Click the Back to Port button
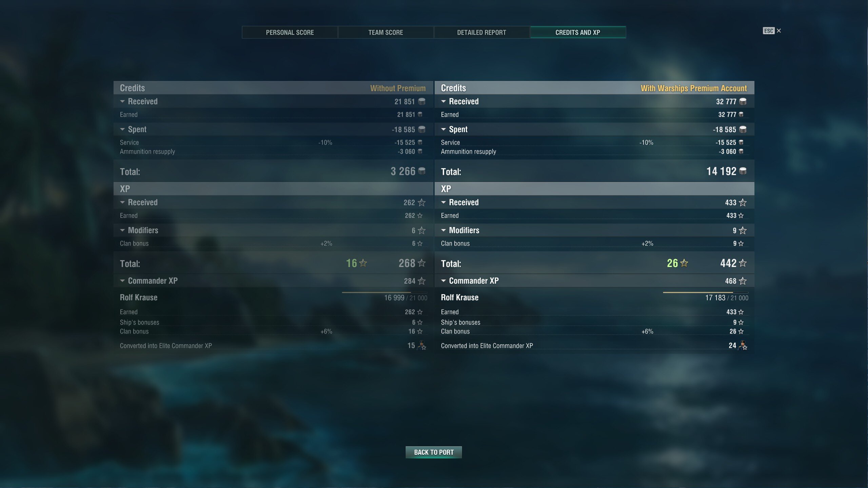This screenshot has height=488, width=868. pos(434,452)
